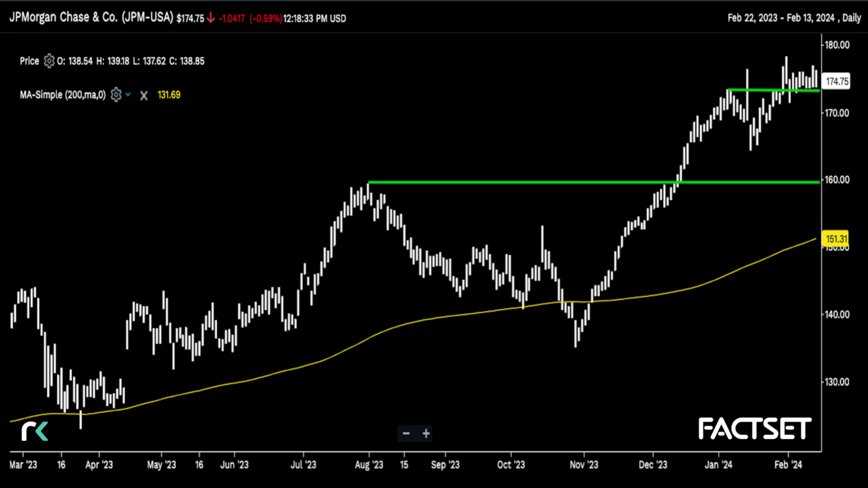Expand MA-Simple options dropdown arrow
The height and width of the screenshot is (488, 868).
(x=128, y=95)
